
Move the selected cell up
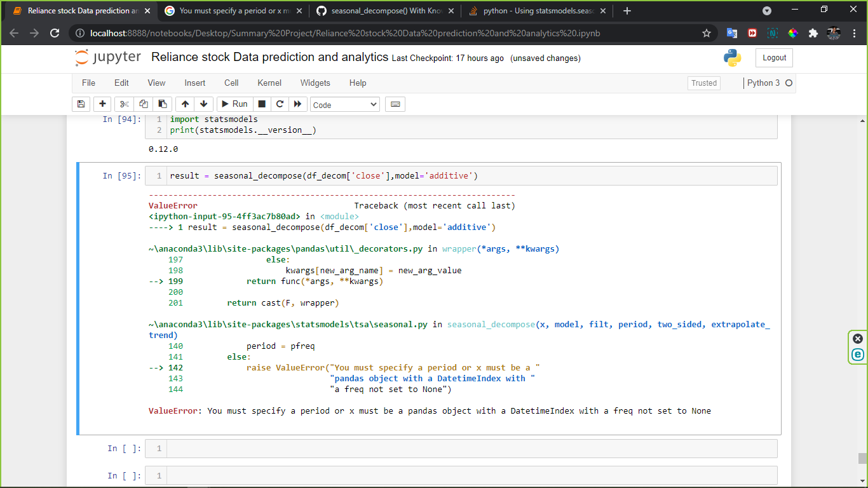[x=184, y=104]
